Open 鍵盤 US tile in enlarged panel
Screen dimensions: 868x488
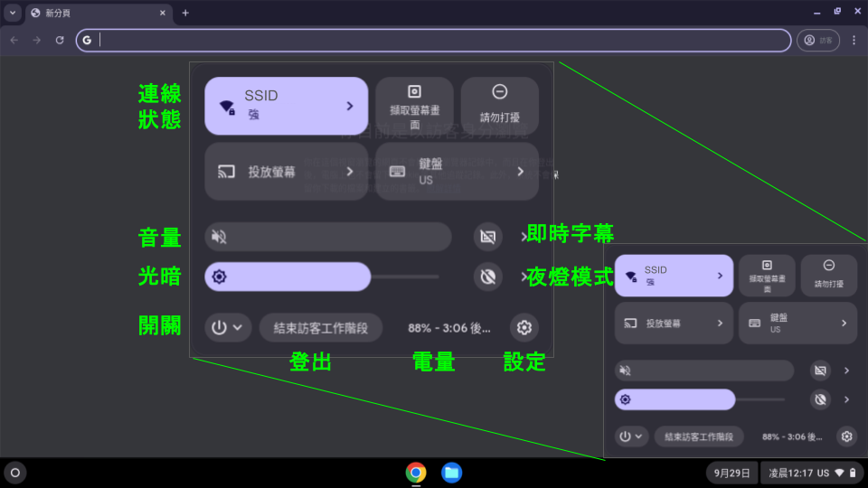pos(457,172)
